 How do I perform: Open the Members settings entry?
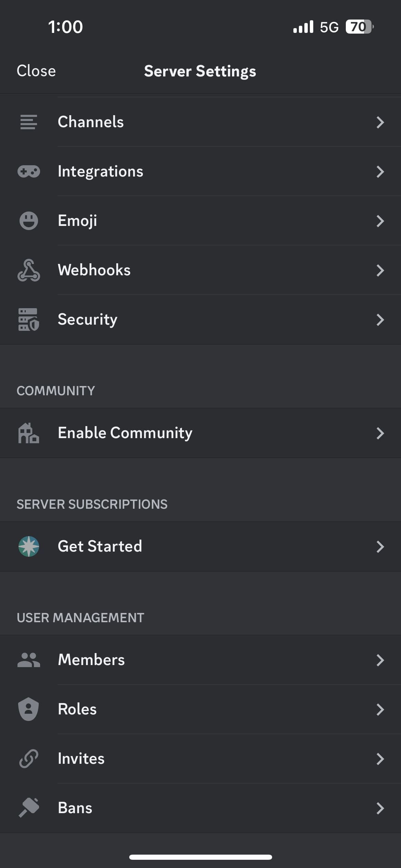pyautogui.click(x=92, y=660)
